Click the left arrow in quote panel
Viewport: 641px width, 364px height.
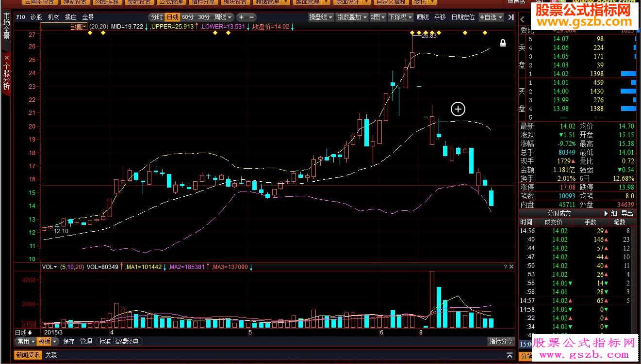(x=523, y=19)
